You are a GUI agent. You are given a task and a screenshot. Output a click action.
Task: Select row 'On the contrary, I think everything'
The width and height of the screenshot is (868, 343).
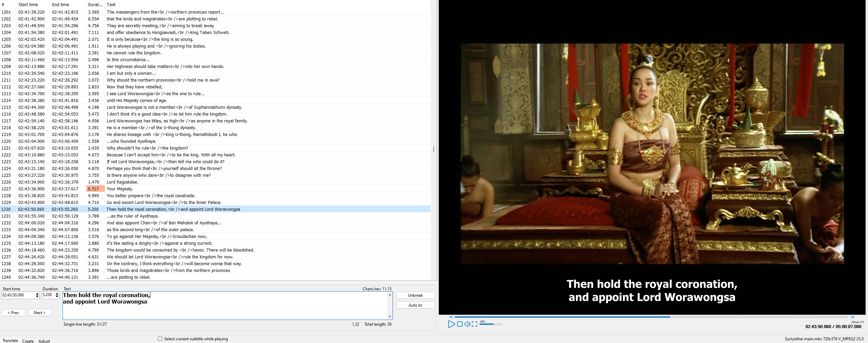tap(215, 263)
